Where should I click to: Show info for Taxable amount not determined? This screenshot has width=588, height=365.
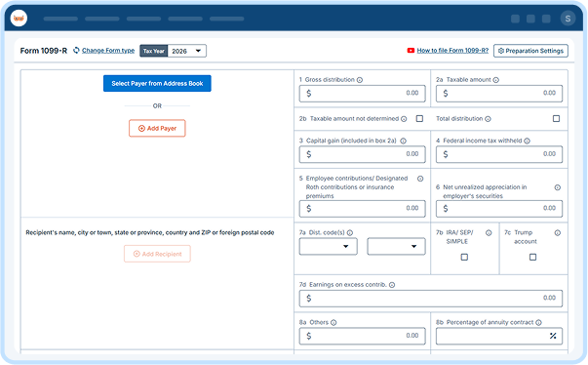tap(404, 119)
